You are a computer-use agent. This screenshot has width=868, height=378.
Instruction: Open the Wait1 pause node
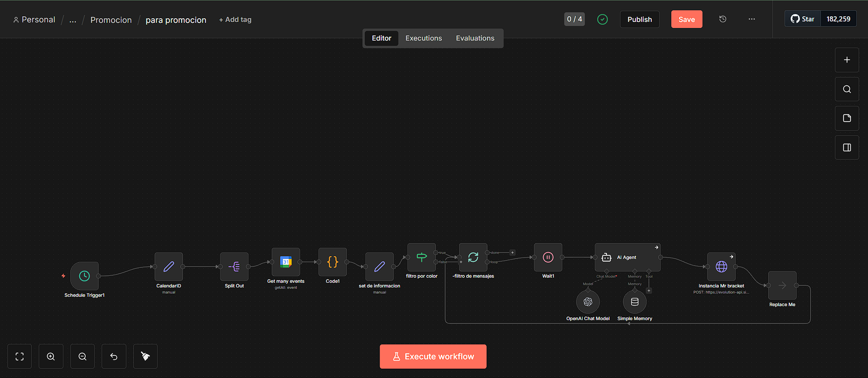coord(548,257)
